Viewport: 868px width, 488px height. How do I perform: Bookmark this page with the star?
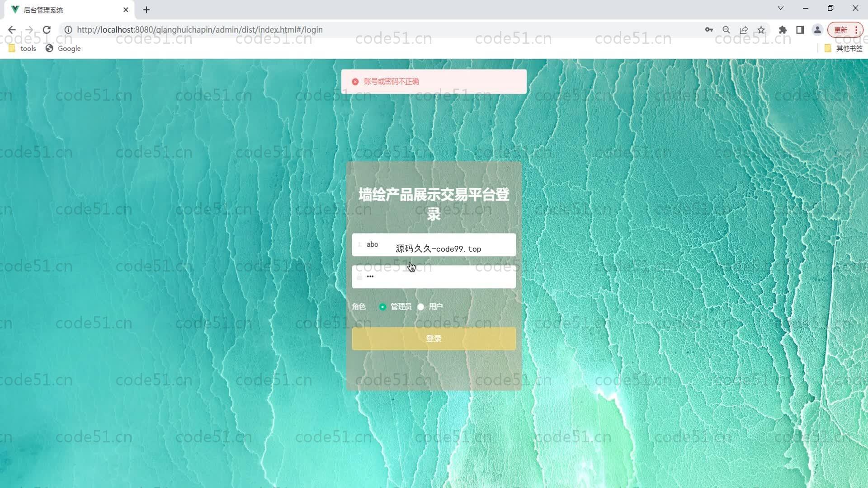point(761,30)
